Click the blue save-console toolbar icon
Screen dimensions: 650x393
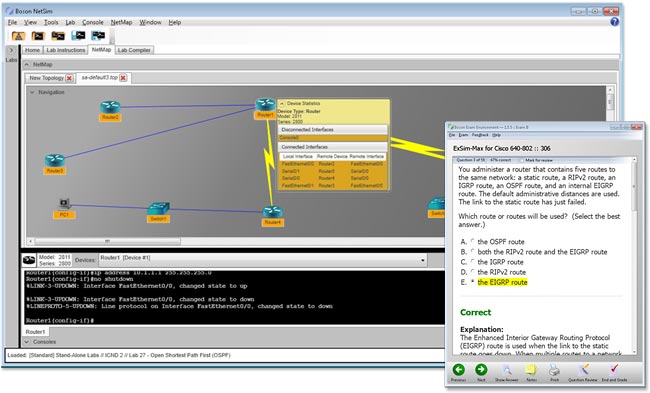tap(78, 36)
